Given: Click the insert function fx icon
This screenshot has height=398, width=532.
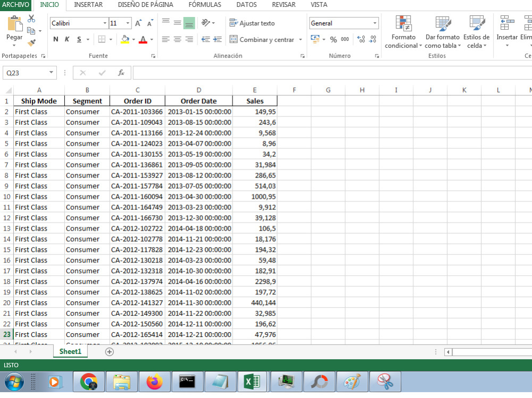Looking at the screenshot, I should click(121, 73).
